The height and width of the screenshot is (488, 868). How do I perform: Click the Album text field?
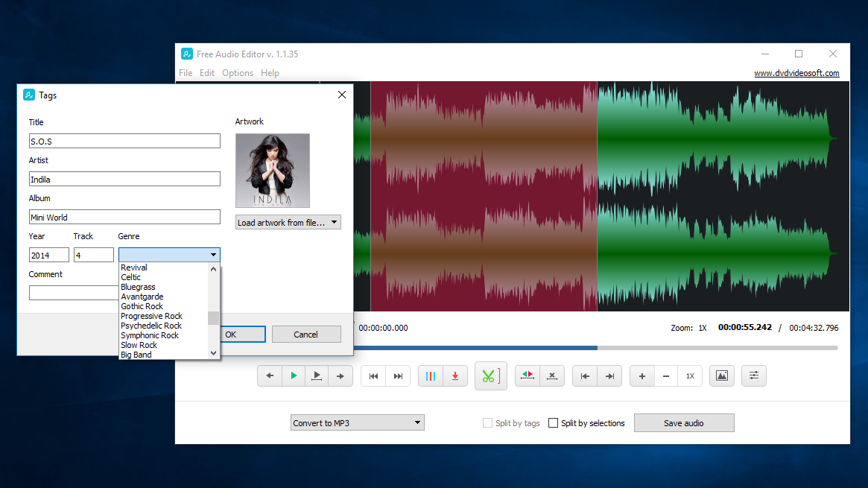point(124,217)
